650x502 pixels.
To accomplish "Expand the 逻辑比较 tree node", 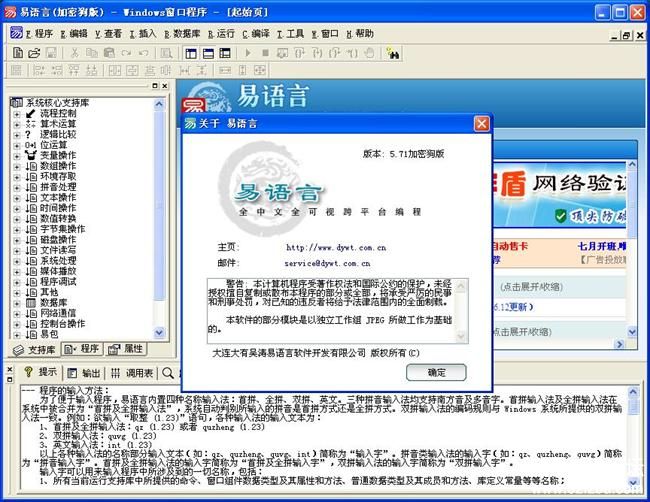I will pyautogui.click(x=17, y=135).
